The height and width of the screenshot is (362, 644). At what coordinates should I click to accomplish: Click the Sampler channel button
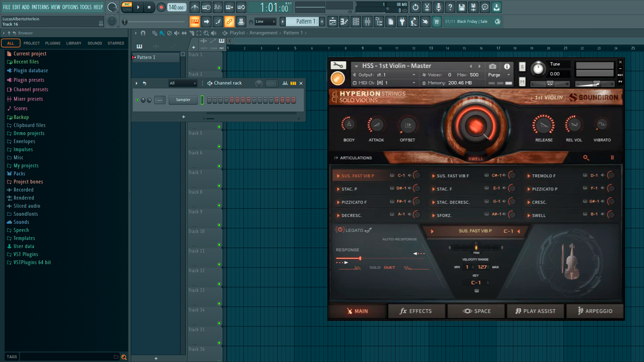pyautogui.click(x=183, y=100)
